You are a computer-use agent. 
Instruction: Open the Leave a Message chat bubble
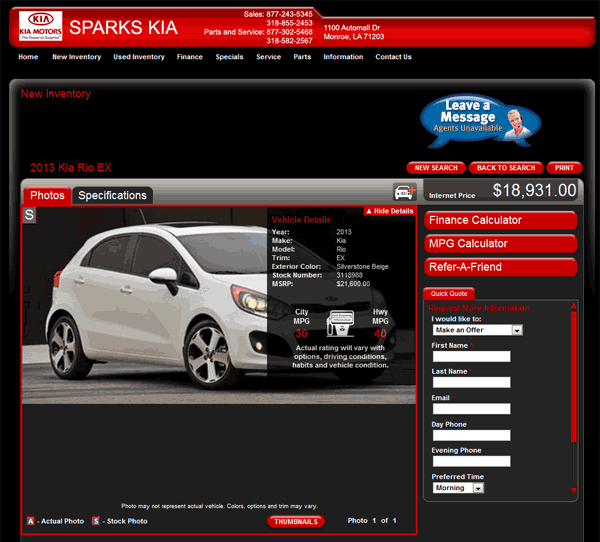tap(481, 121)
